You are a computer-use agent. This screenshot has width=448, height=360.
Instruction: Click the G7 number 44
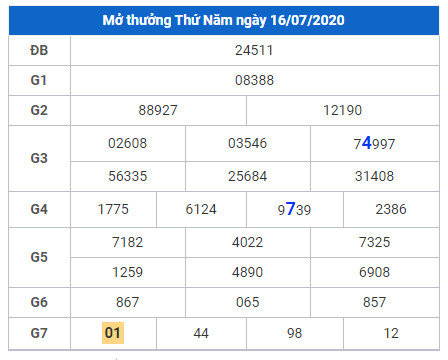pyautogui.click(x=201, y=333)
